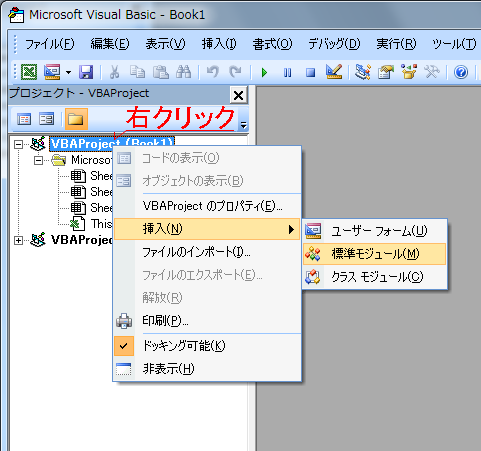Click the Find binoculars icon
This screenshot has width=481, height=451.
[x=183, y=72]
